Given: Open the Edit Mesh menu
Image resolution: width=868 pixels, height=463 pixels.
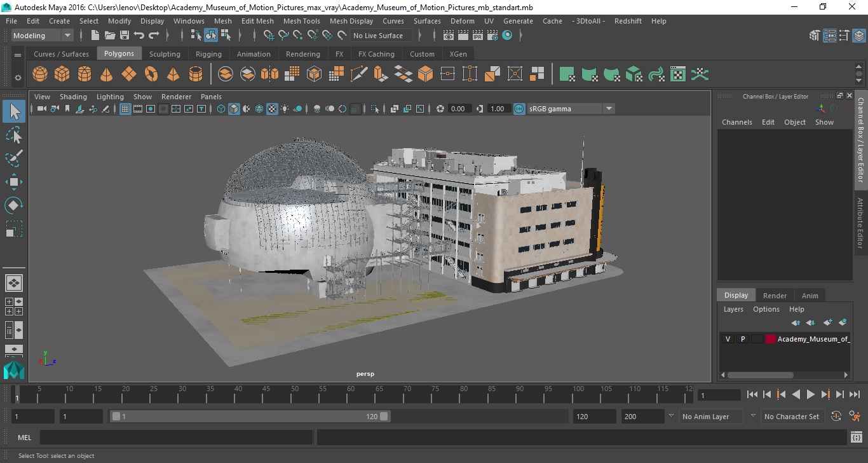Looking at the screenshot, I should tap(257, 21).
